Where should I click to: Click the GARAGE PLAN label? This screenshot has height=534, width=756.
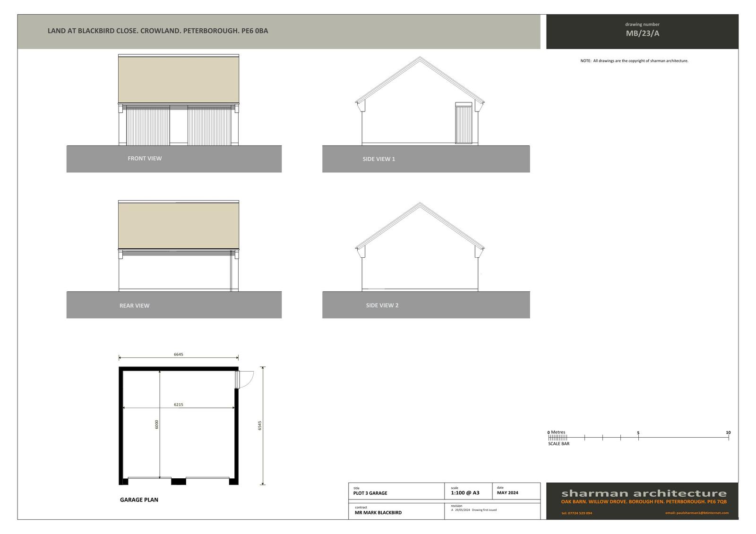pyautogui.click(x=139, y=500)
